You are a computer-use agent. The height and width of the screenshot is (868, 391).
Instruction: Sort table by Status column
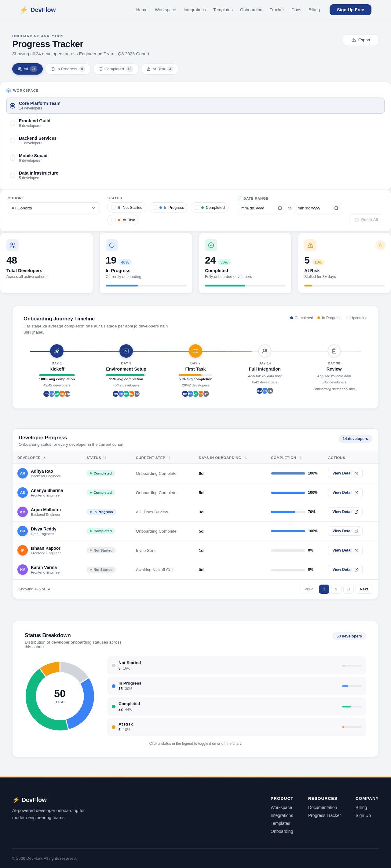coord(96,458)
